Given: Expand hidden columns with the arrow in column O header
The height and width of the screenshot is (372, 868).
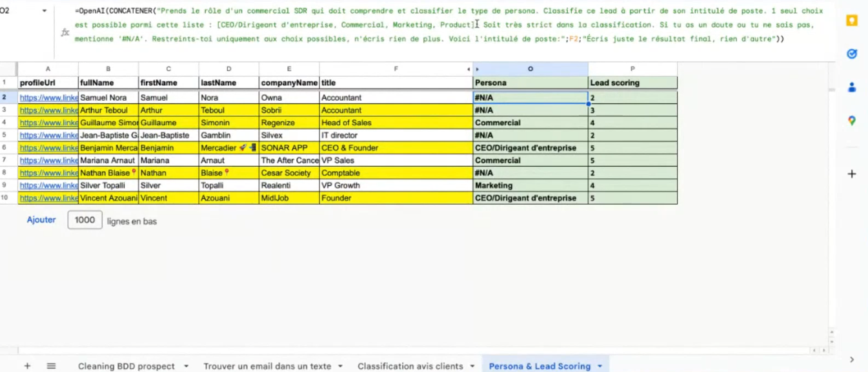Looking at the screenshot, I should [x=478, y=69].
